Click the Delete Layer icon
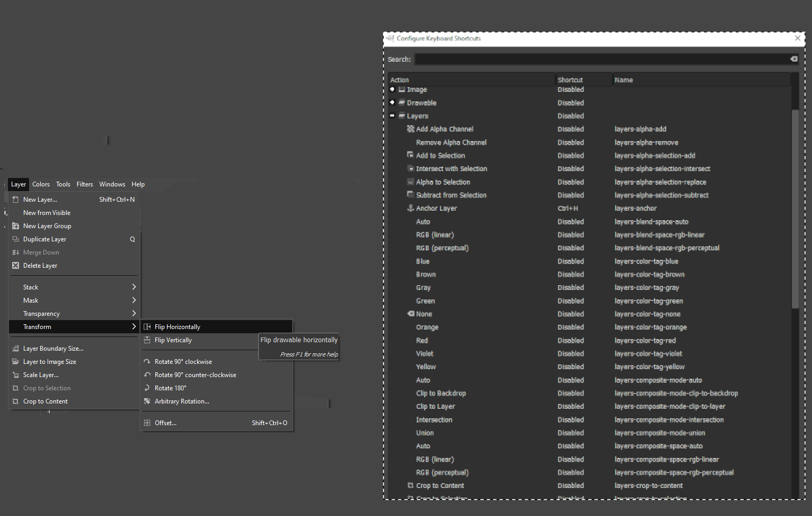812x516 pixels. pyautogui.click(x=16, y=266)
